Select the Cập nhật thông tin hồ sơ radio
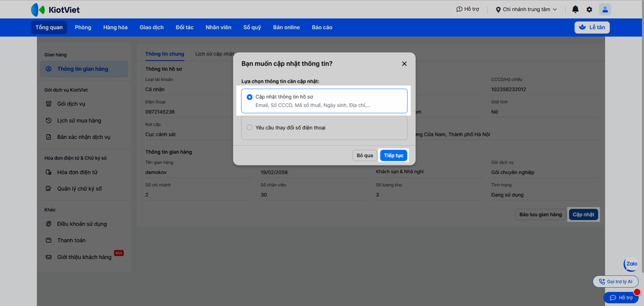 250,97
